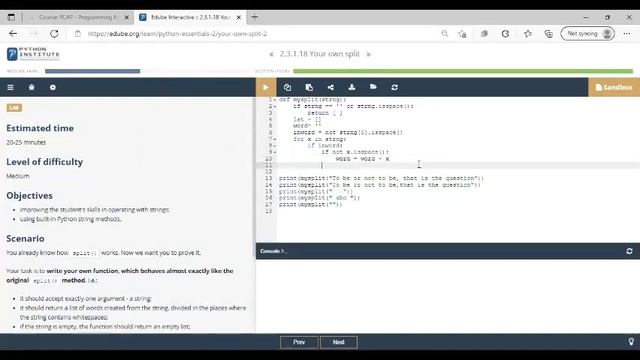Click the Level of difficulty heading

44,162
